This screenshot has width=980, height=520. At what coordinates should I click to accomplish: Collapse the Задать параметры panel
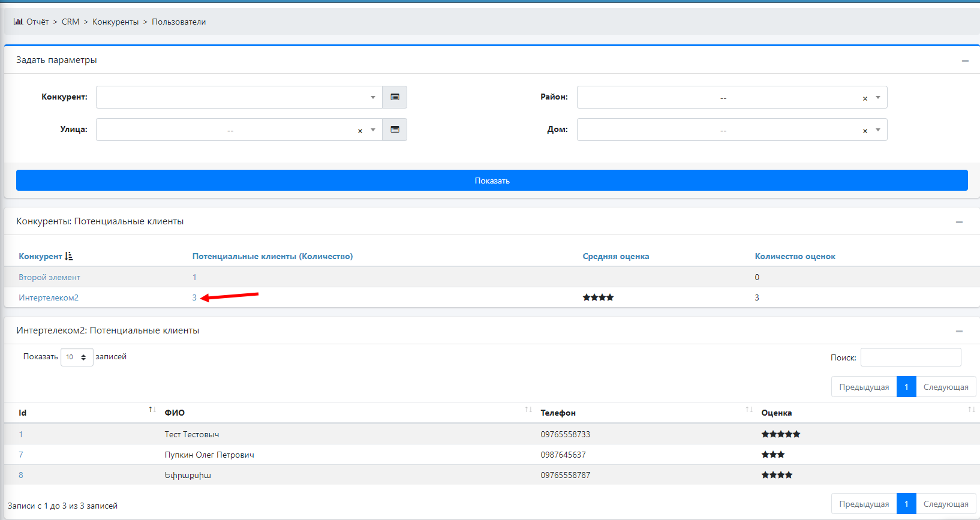click(x=965, y=61)
